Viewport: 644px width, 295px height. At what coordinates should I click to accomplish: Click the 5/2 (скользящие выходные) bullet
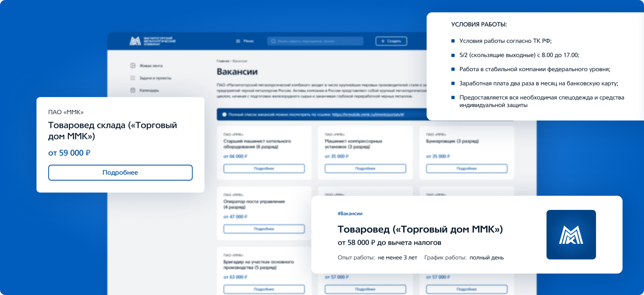(519, 55)
